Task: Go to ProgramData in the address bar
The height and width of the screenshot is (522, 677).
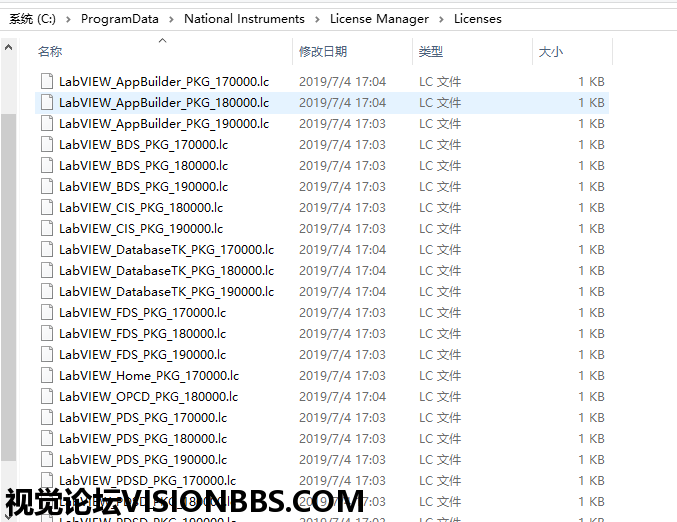Action: coord(120,19)
